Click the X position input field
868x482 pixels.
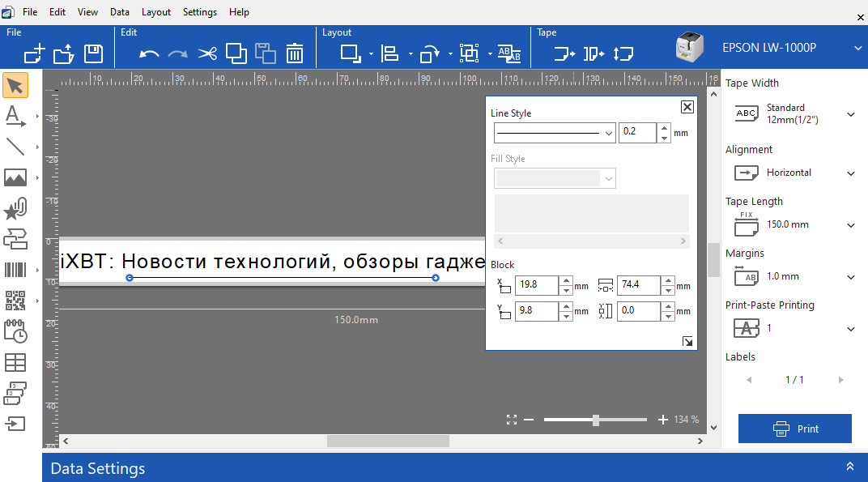coord(536,285)
